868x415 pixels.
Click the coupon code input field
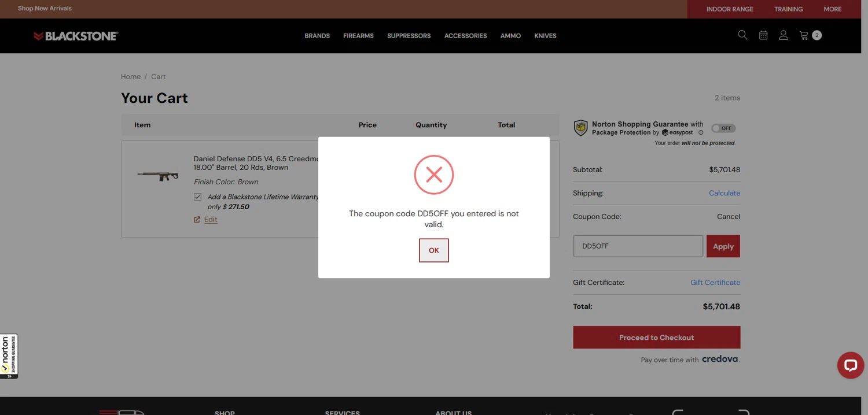(638, 246)
